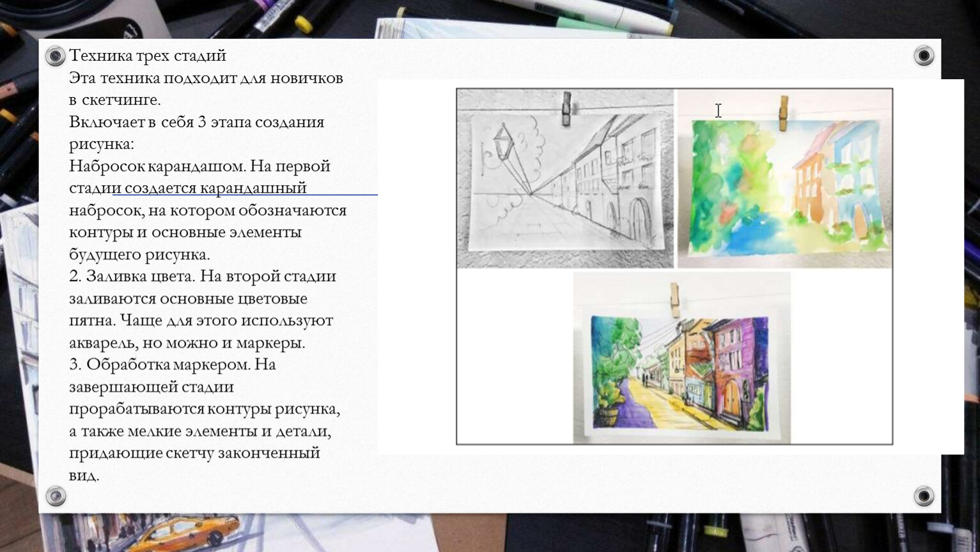Click the text 'Набросок карандашом. На первой'
980x552 pixels.
tap(199, 166)
